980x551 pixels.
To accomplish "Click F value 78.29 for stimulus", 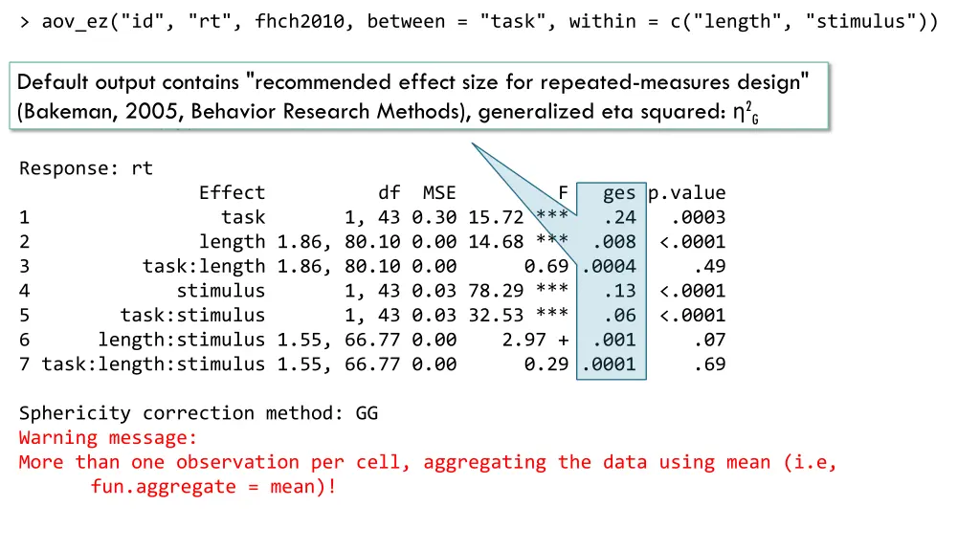I will pos(496,291).
